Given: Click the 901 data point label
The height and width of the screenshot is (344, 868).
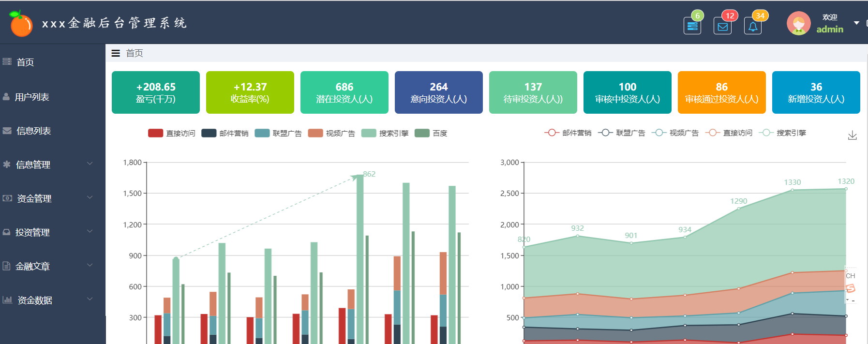Looking at the screenshot, I should [631, 236].
